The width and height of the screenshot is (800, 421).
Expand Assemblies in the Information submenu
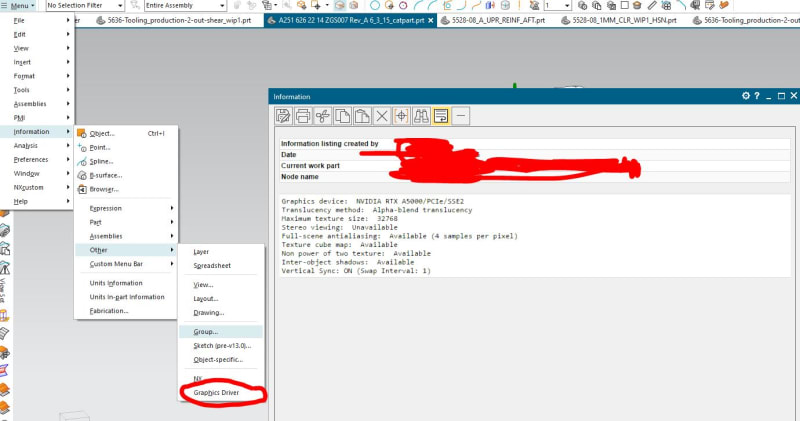pos(126,236)
